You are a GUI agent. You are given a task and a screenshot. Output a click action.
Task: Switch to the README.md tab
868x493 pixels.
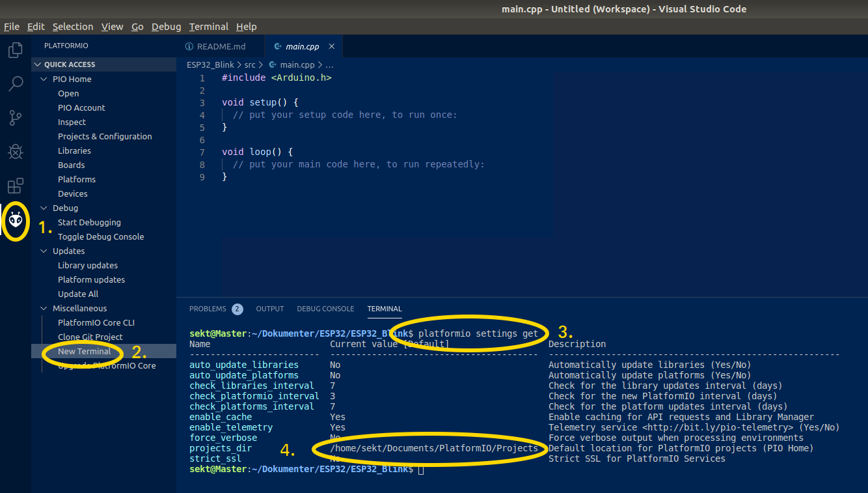pyautogui.click(x=221, y=47)
